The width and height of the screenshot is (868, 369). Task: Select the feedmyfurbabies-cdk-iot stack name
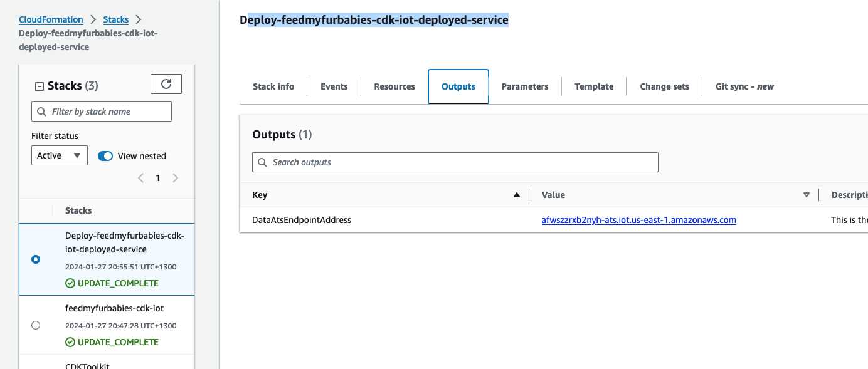coord(114,308)
